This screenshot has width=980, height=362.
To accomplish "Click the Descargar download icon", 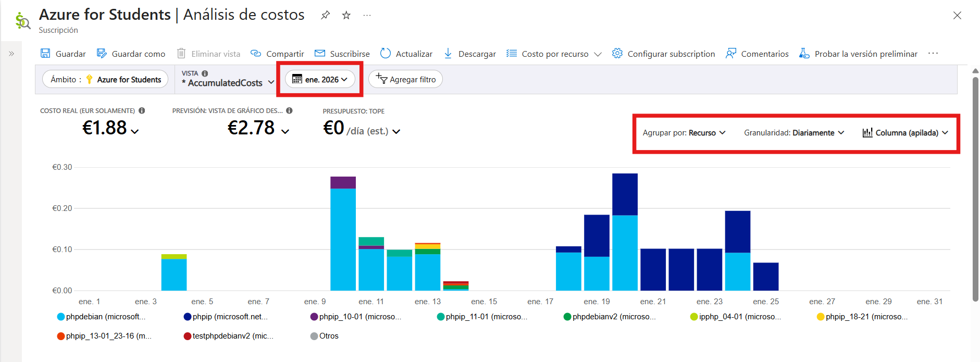I will (448, 54).
